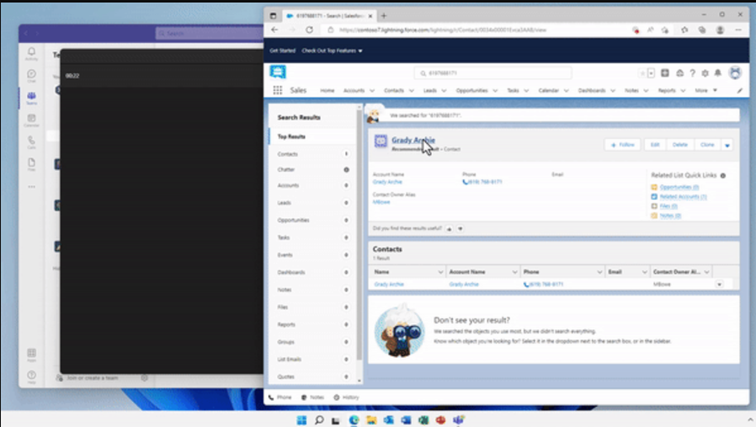Click the Edit button on contact
The width and height of the screenshot is (756, 427).
point(655,145)
